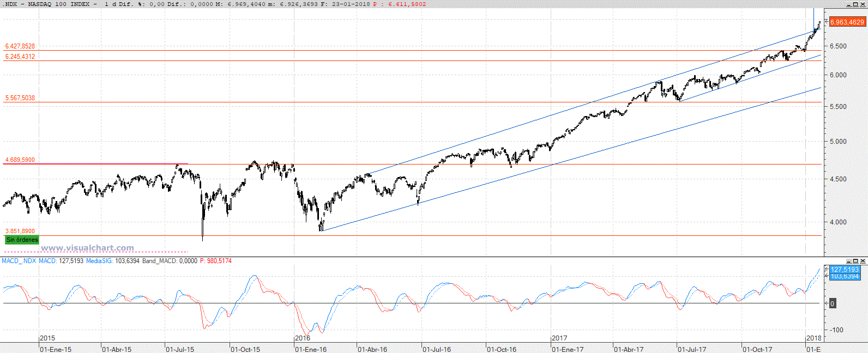Click the 01-Oct-15 date on time axis

tap(245, 349)
